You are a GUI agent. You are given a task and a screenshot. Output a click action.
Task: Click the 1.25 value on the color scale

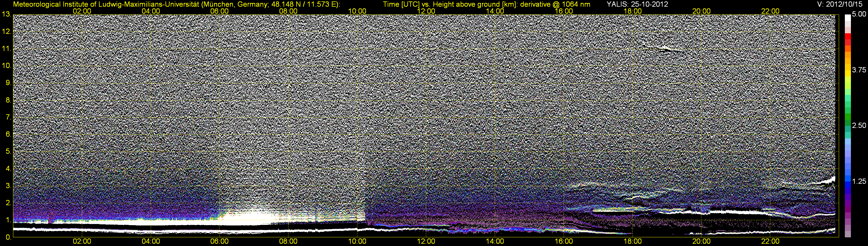(x=859, y=181)
